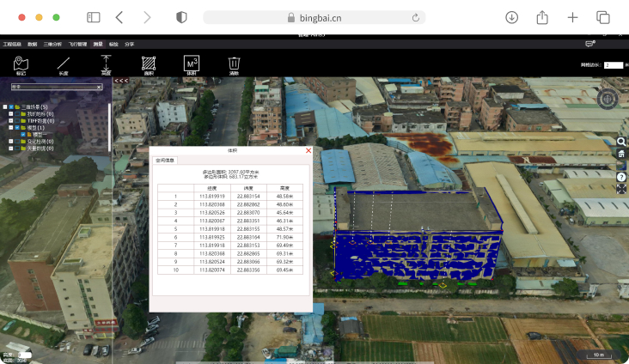The image size is (629, 364).
Task: Toggle the 三维场景 layer checkbox
Action: pyautogui.click(x=11, y=107)
